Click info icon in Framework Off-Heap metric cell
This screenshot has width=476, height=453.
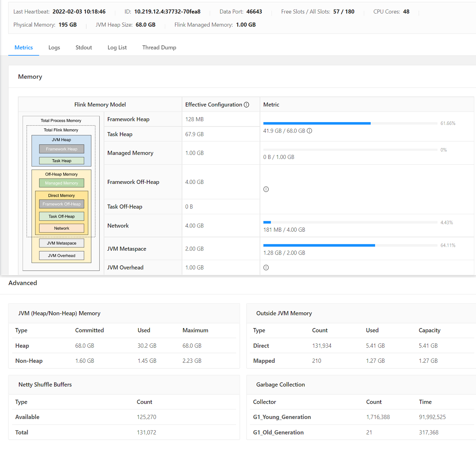point(266,189)
